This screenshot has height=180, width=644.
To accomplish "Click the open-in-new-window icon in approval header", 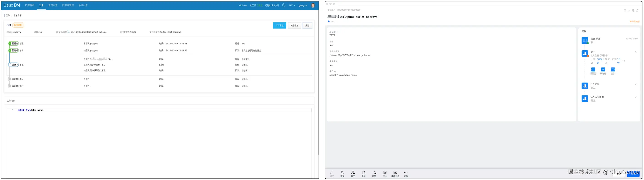I will (x=625, y=10).
